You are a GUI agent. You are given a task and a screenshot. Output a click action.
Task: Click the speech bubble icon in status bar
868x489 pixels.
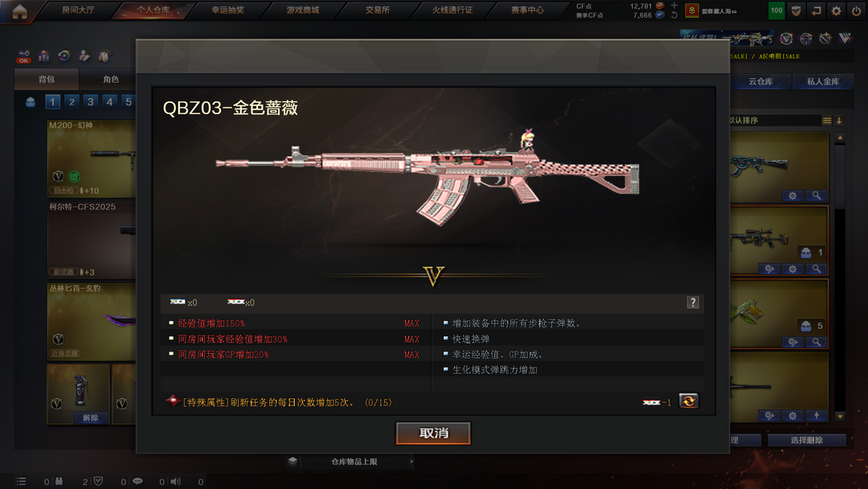(x=138, y=481)
